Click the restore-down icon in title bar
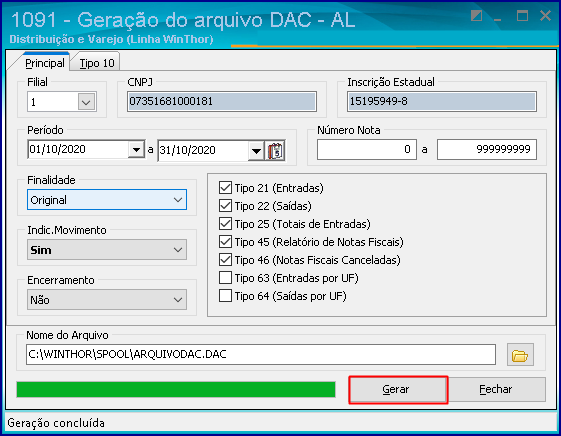This screenshot has width=561, height=436. [476, 16]
